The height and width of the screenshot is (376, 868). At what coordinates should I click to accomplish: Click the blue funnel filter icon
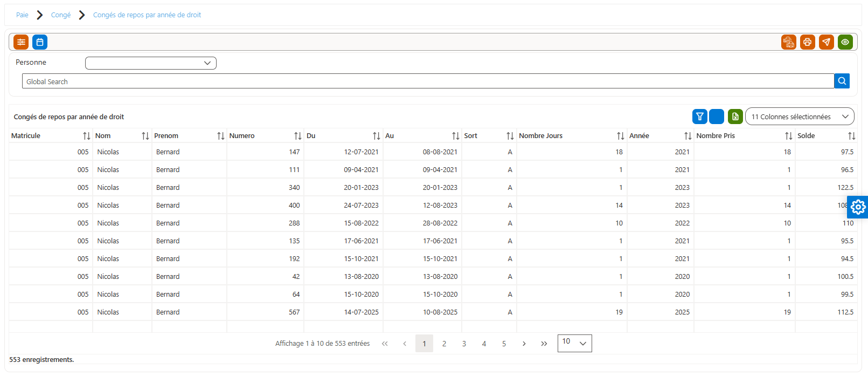click(x=700, y=117)
